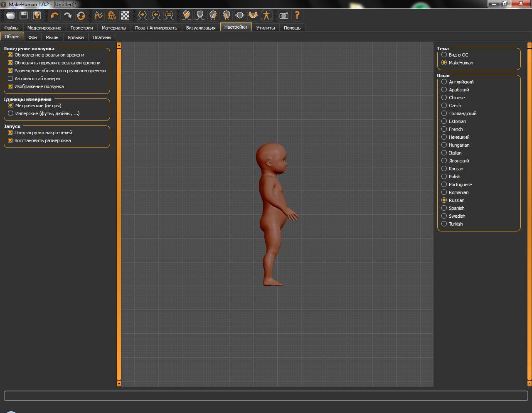Switch to the Мышь sub-tab
The width and height of the screenshot is (532, 413).
pos(52,37)
